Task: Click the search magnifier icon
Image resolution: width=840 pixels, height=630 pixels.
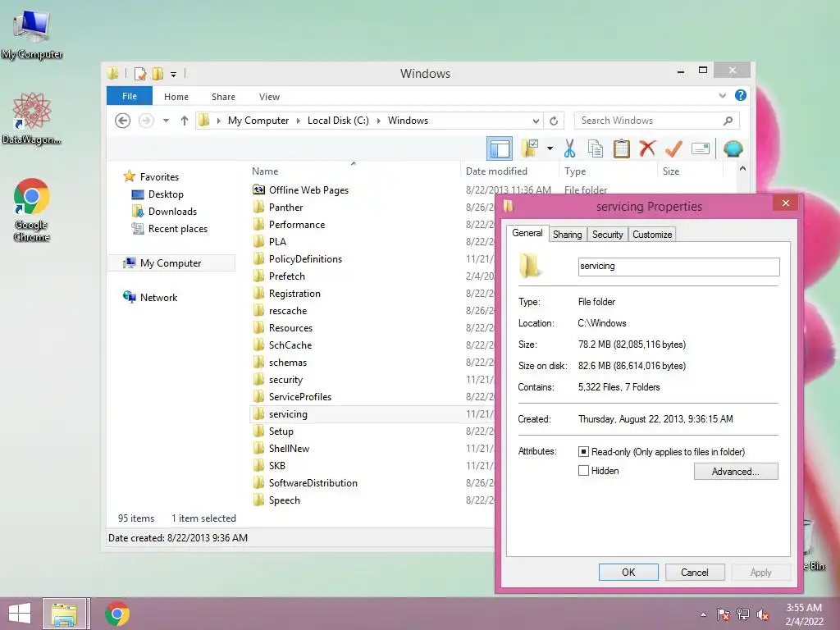Action: [x=728, y=121]
